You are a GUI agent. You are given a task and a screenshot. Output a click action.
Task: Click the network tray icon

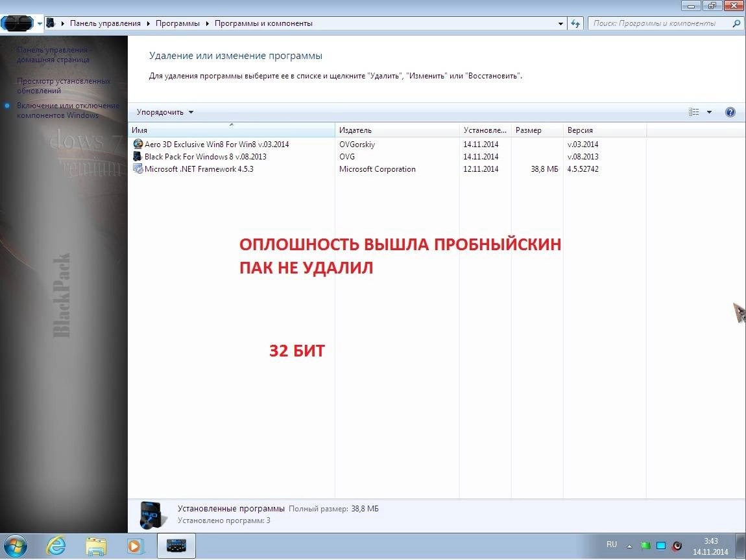coord(661,546)
